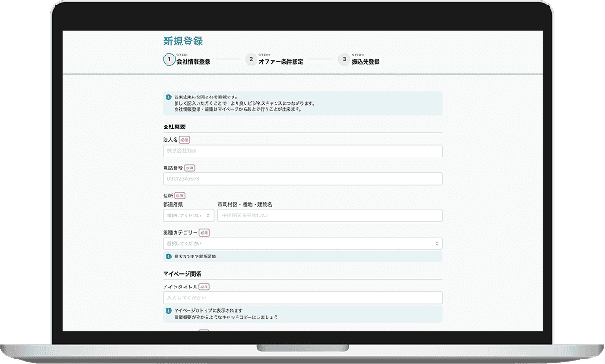The height and width of the screenshot is (364, 605).
Task: Click the info icon in the マイページ hint box
Action: tap(168, 310)
